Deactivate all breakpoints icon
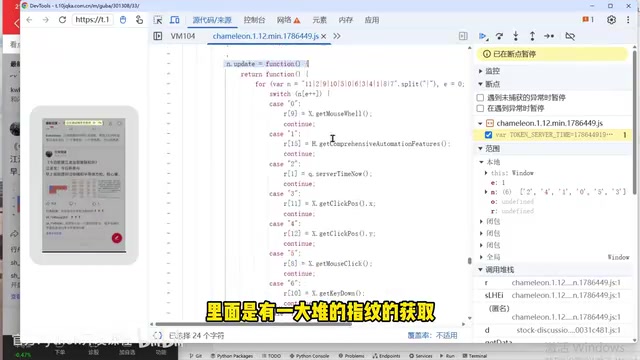Viewport: 640px width, 360px height. point(570,36)
